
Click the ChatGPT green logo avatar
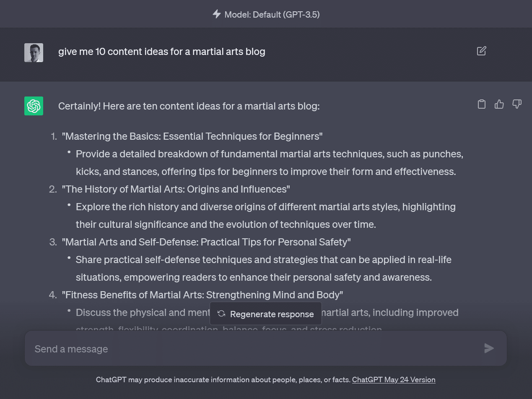34,106
